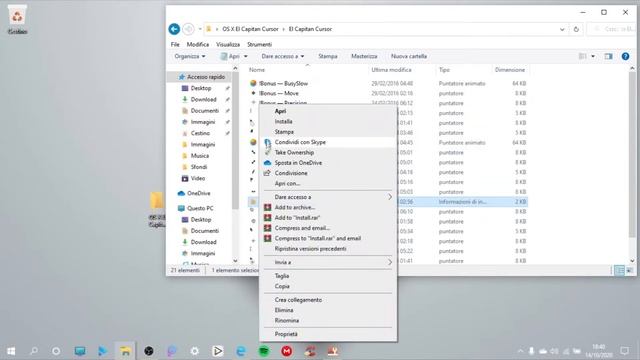
Task: Open Cortana circle on taskbar
Action: pyautogui.click(x=56, y=351)
